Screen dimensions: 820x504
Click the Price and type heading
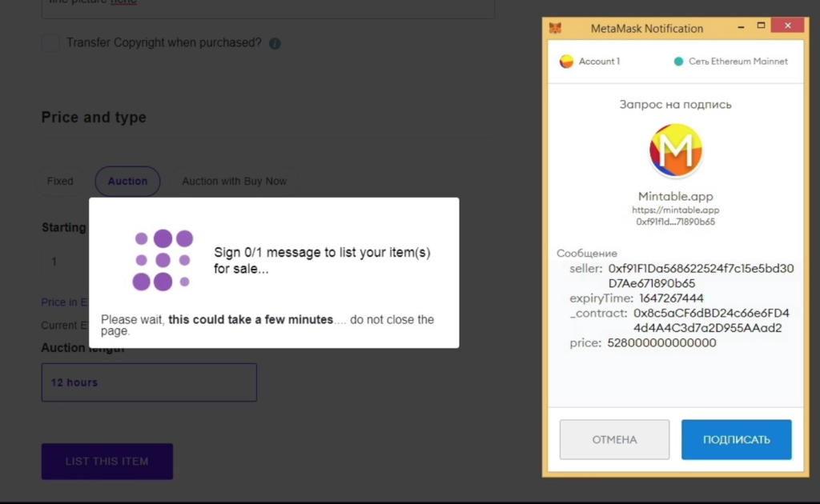94,117
